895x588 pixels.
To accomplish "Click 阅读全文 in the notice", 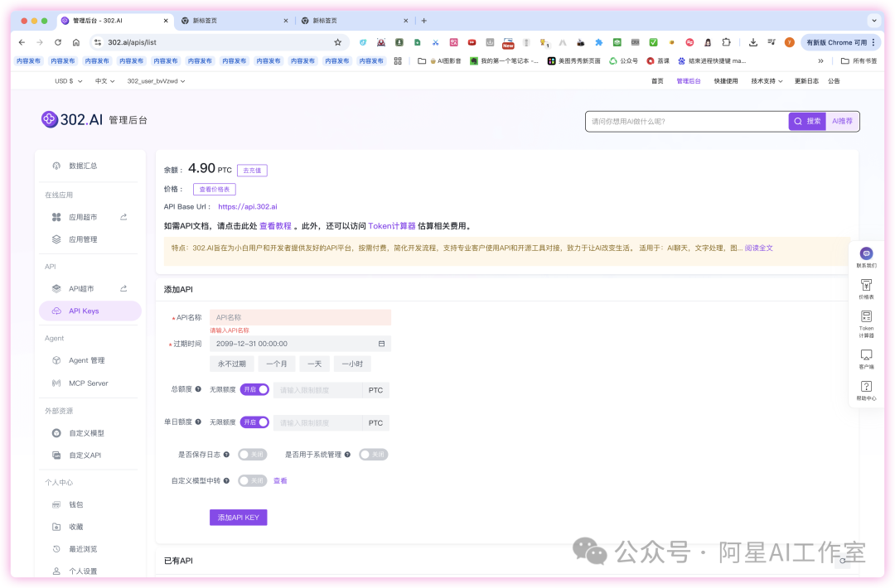I will click(758, 248).
